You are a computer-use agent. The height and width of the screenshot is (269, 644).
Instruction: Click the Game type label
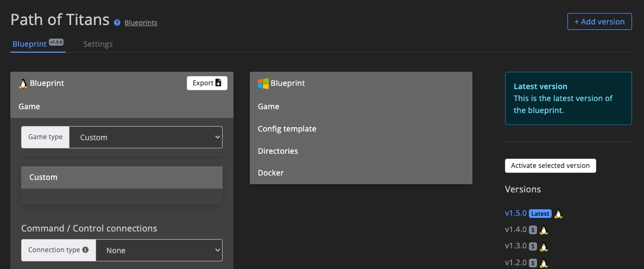click(x=45, y=137)
